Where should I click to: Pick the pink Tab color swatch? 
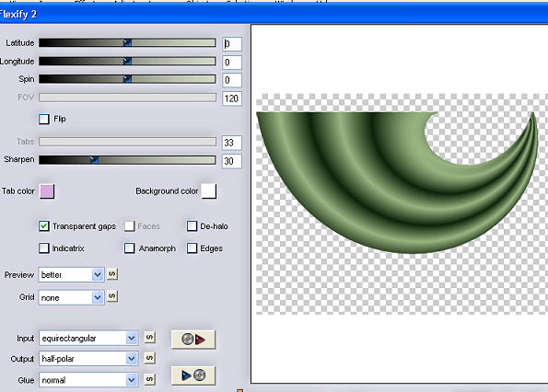47,191
